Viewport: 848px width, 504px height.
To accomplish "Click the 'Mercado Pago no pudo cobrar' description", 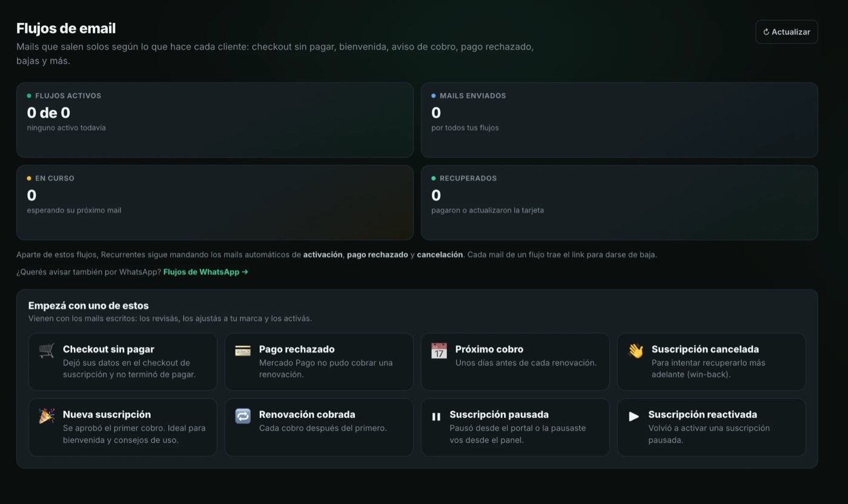I will tap(326, 368).
